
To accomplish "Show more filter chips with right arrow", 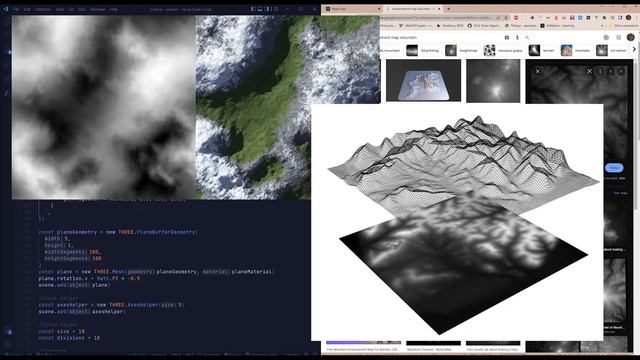I will pos(634,49).
